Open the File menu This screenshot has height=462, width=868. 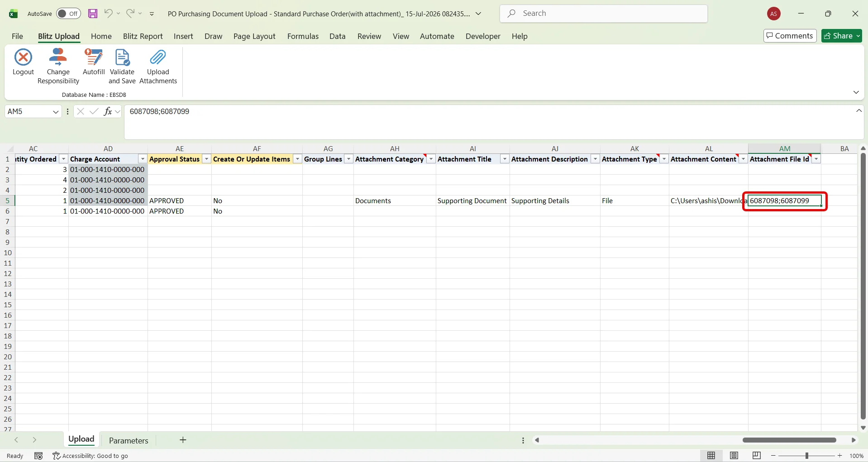[x=17, y=36]
